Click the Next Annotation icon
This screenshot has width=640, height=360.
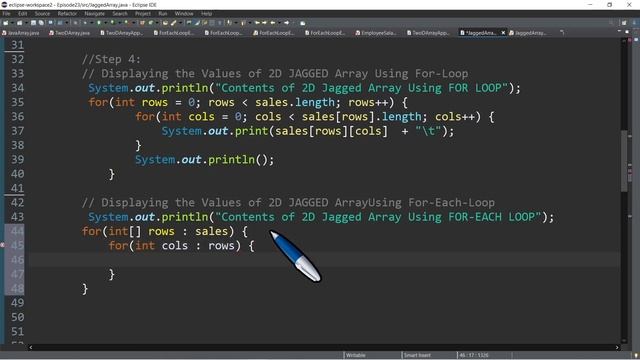coord(229,23)
